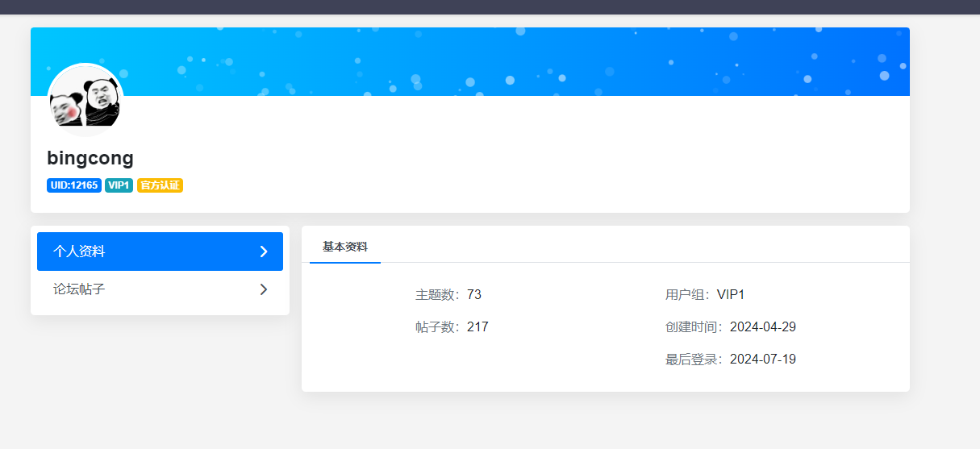Click the yellow 官方认证 badge
The image size is (980, 449).
tap(160, 185)
